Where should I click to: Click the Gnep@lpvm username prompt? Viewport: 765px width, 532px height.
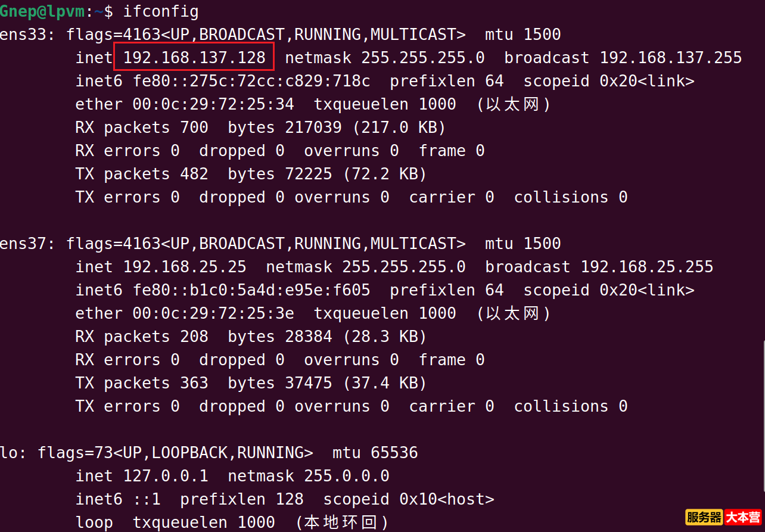(x=43, y=11)
